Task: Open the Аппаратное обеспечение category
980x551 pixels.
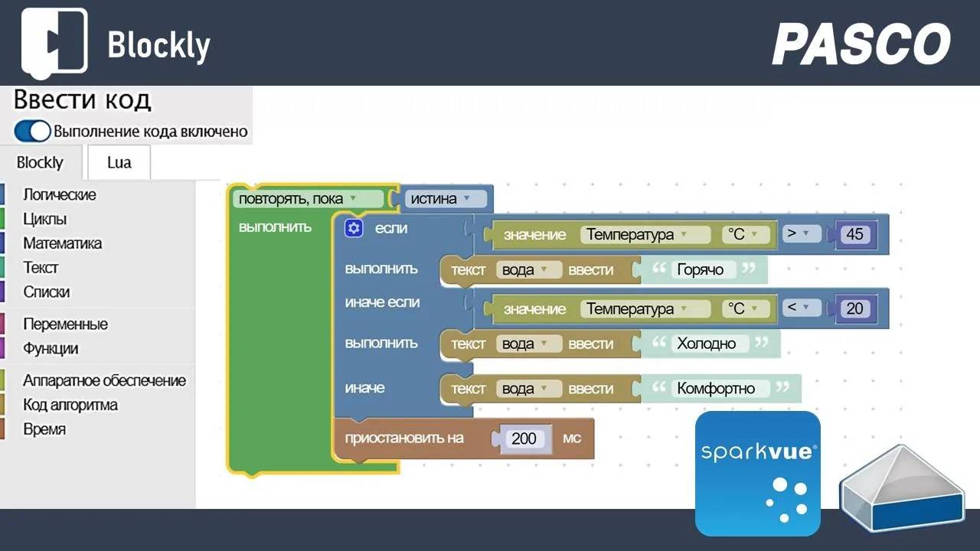Action: (104, 380)
